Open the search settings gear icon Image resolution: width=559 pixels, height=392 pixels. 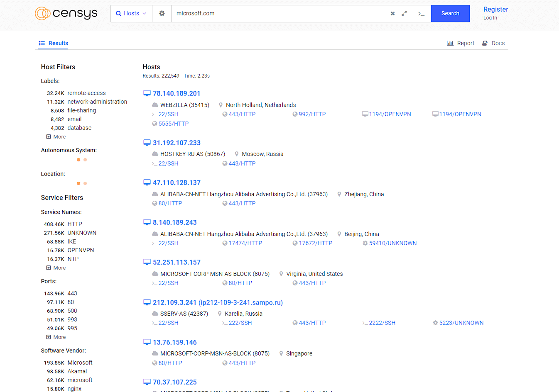[162, 13]
